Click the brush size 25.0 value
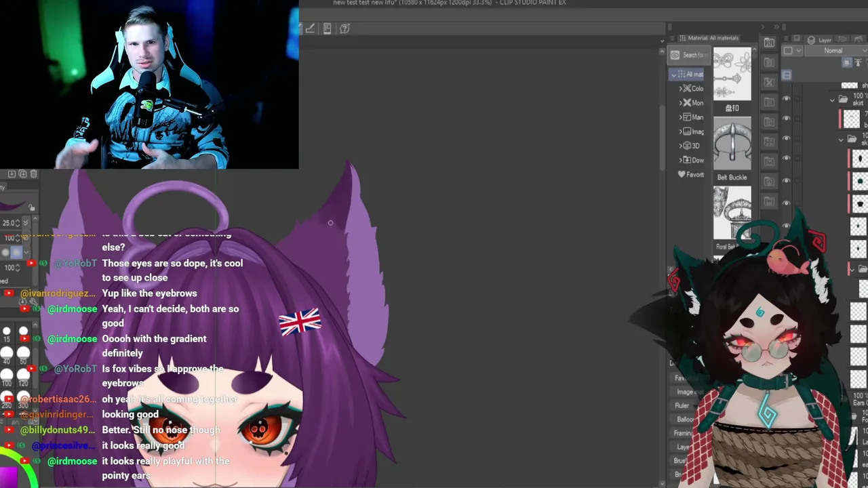Screen dimensions: 868x488 pos(9,223)
